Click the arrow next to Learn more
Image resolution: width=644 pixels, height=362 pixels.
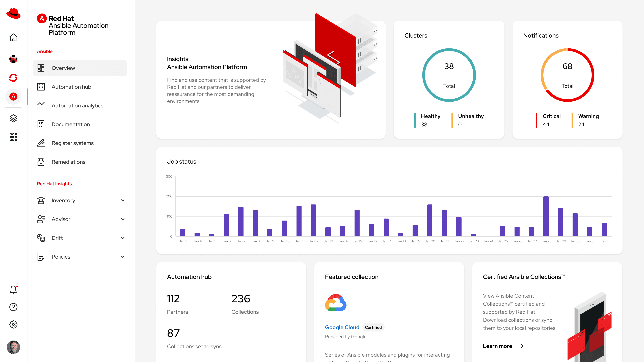(x=521, y=346)
